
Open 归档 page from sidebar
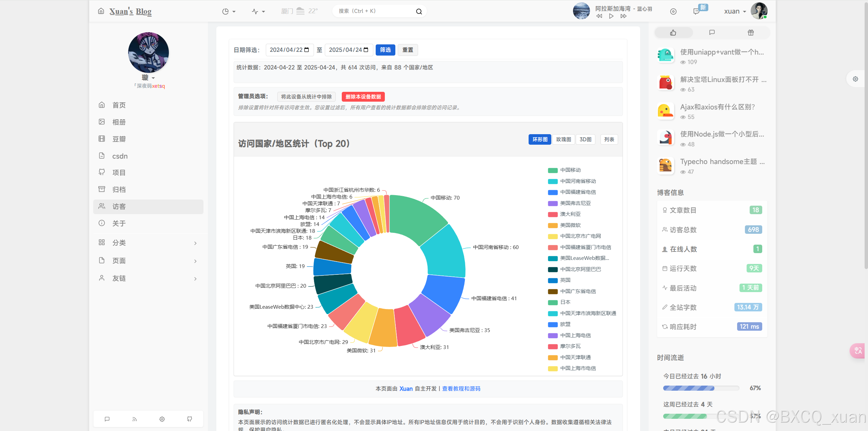(119, 189)
